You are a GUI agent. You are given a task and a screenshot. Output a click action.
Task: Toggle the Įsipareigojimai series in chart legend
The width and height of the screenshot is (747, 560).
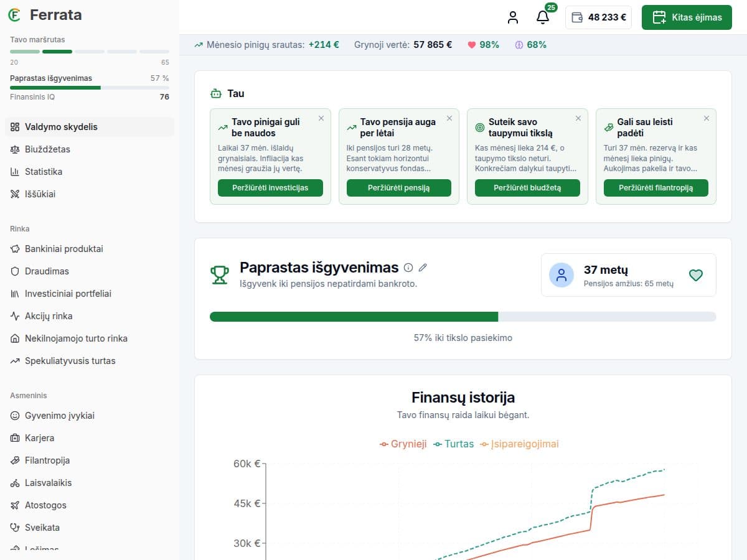pos(520,444)
